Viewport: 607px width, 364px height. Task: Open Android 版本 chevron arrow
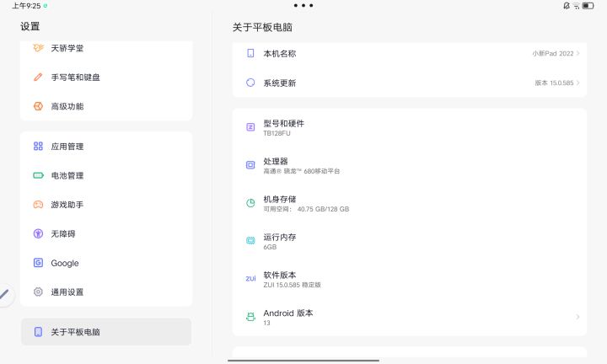577,317
